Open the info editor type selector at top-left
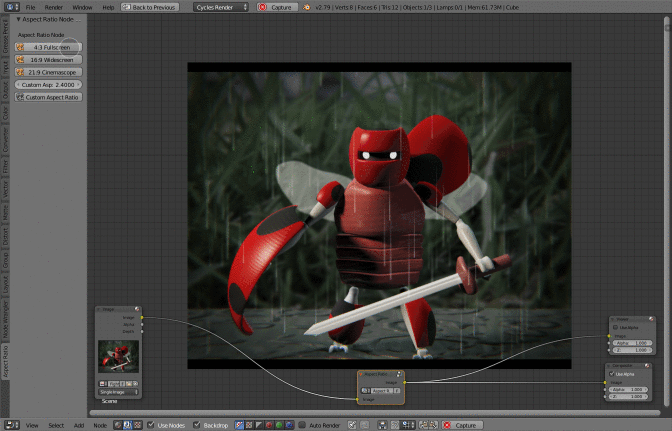 pyautogui.click(x=11, y=7)
